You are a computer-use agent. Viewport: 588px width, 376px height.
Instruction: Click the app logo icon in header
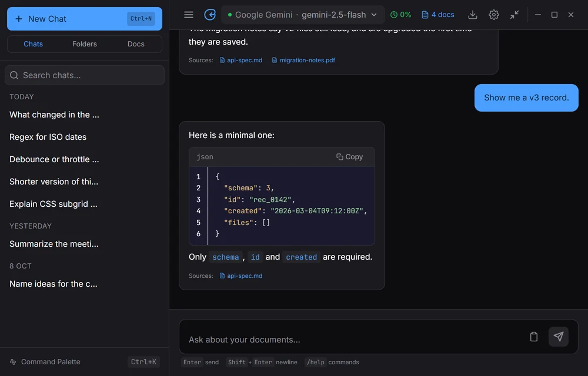pyautogui.click(x=210, y=15)
